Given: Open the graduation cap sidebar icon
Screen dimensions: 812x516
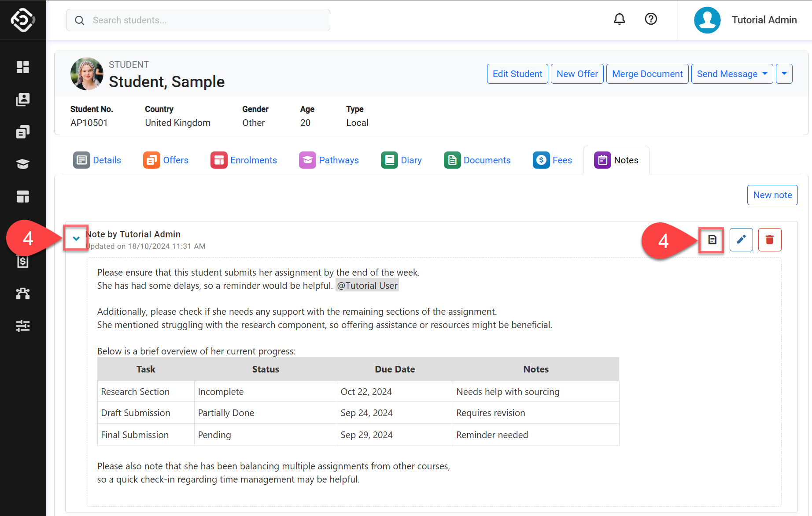Looking at the screenshot, I should (x=23, y=164).
